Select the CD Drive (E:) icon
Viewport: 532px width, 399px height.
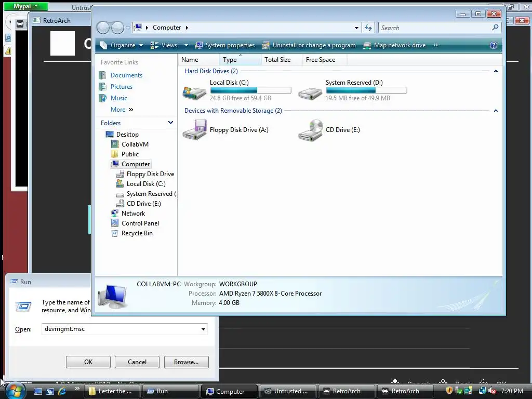pyautogui.click(x=311, y=130)
